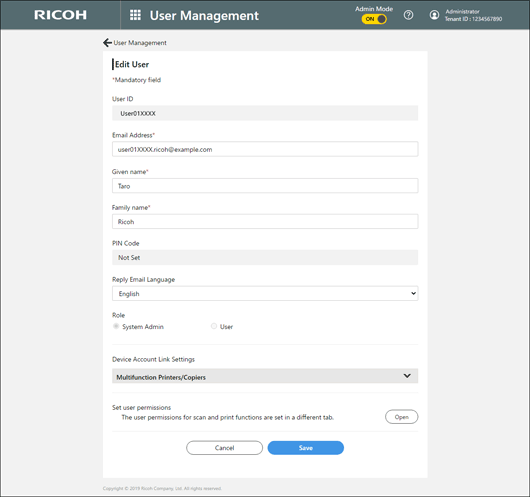Click the help question mark icon
The image size is (530, 497).
tap(408, 15)
